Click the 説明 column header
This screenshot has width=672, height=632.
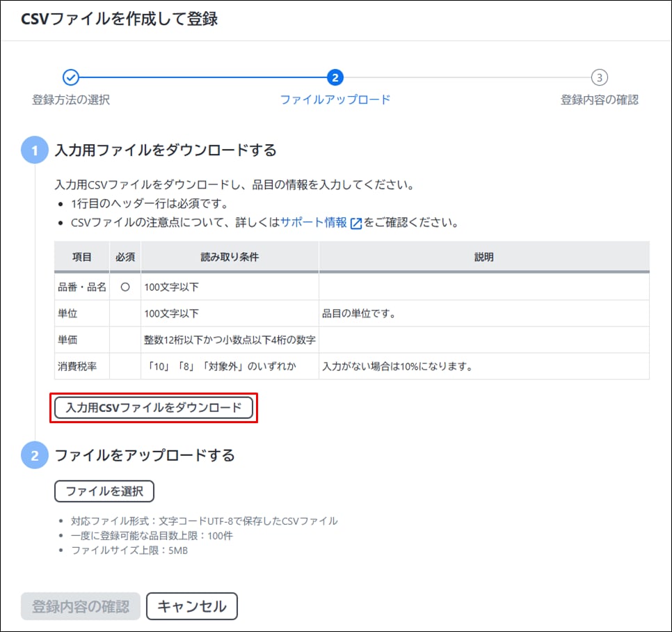(x=483, y=257)
